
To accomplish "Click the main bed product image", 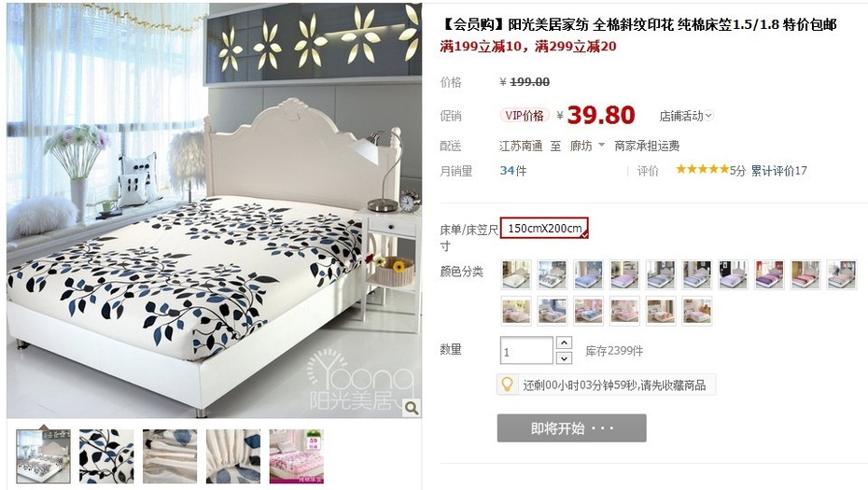I will point(214,210).
